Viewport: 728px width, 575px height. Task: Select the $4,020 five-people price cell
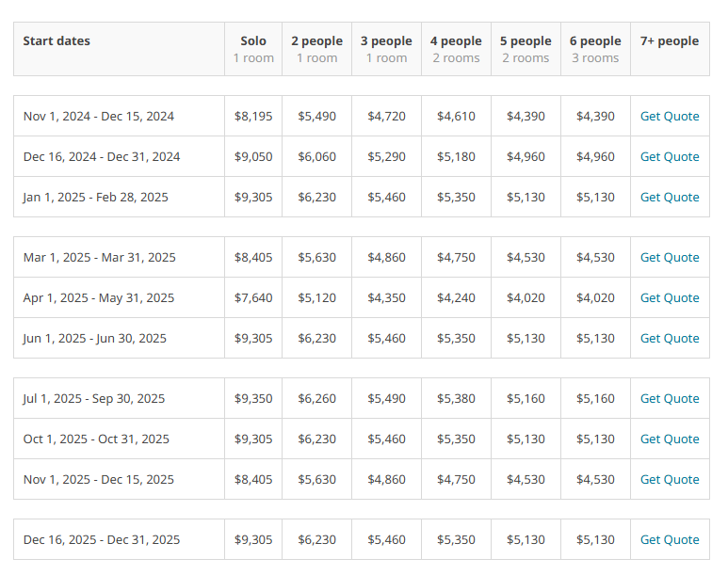(x=526, y=297)
